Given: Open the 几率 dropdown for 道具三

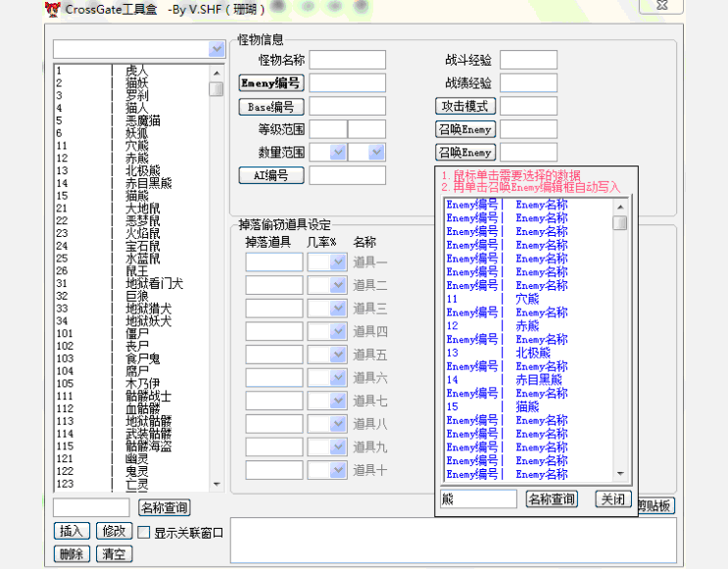Looking at the screenshot, I should pyautogui.click(x=338, y=308).
